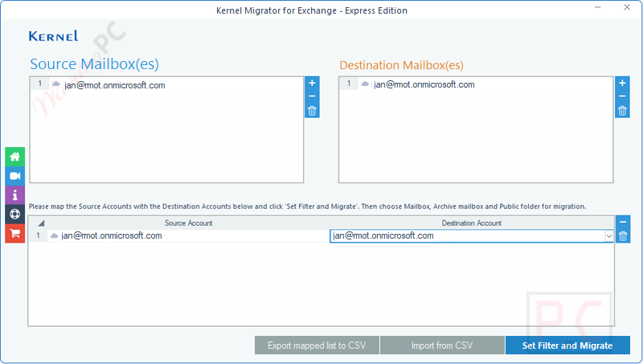Screen dimensions: 643x364
Task: Select row number 1 in mapping table
Action: (38, 235)
